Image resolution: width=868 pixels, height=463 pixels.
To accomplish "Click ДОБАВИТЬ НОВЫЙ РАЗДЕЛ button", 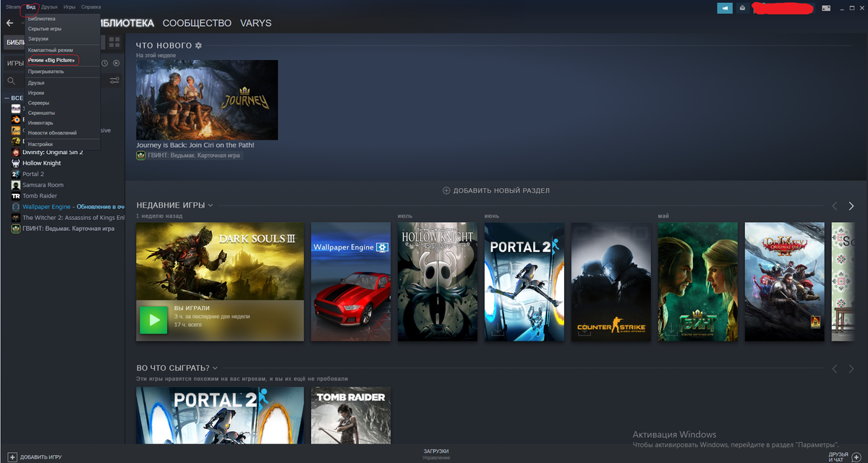I will coord(496,190).
